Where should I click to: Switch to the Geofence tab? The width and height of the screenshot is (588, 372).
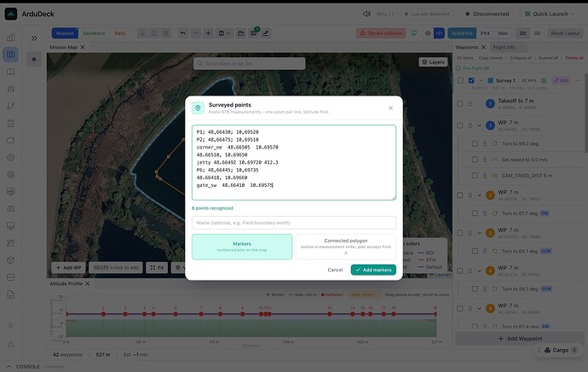[94, 33]
